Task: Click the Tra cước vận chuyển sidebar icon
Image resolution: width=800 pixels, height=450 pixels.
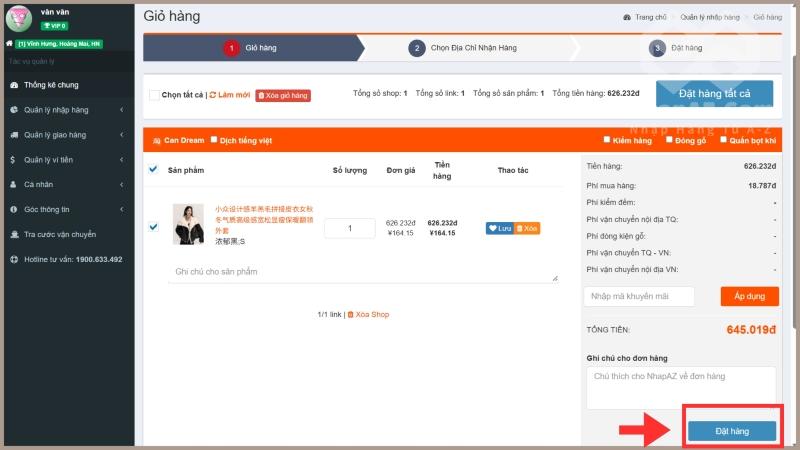Action: click(x=14, y=234)
